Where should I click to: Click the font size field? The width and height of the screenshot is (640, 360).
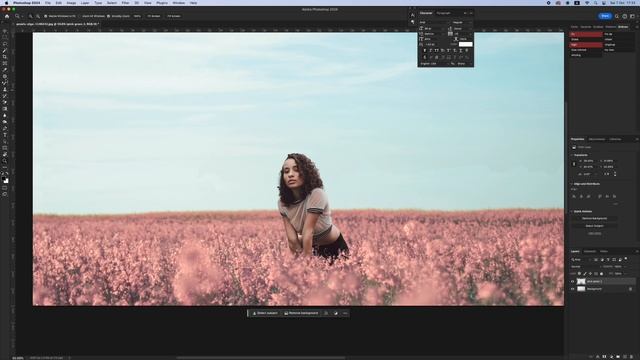[433, 29]
